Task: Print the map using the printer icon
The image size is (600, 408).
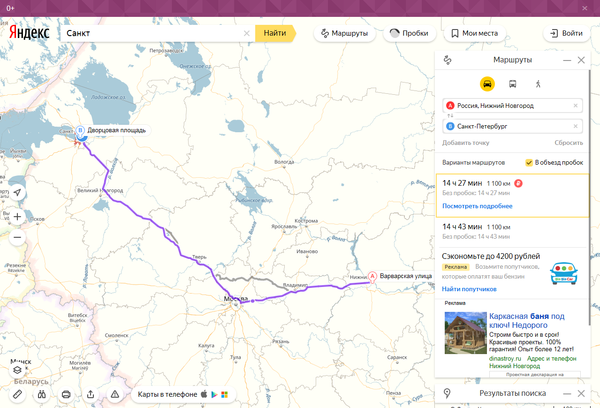Action: click(66, 394)
